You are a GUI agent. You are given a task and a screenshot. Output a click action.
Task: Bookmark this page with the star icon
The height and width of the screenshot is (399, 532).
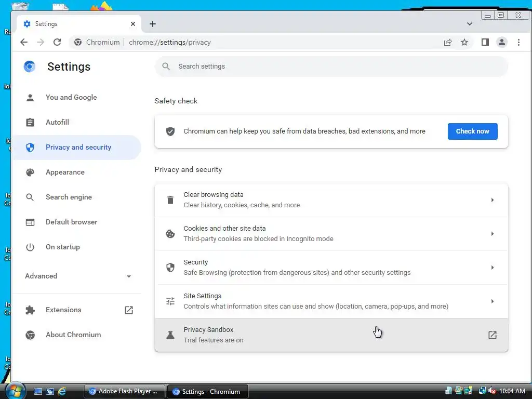tap(464, 43)
